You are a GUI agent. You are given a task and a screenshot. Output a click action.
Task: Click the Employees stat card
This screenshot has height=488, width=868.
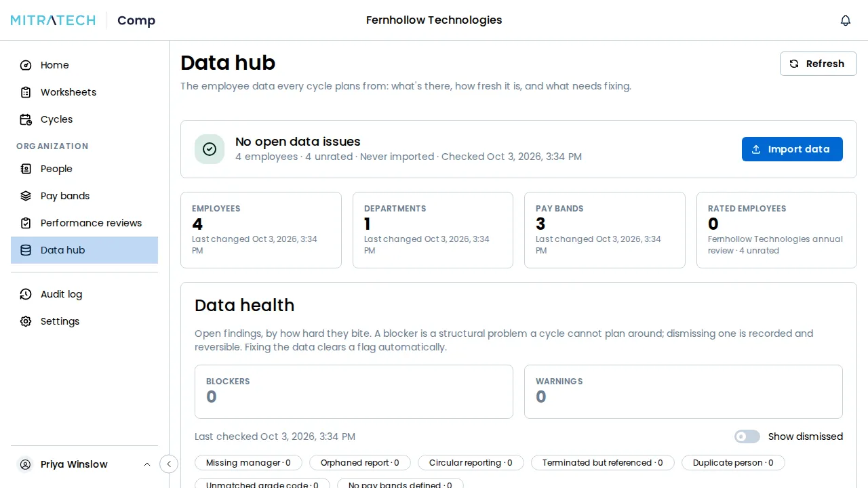click(x=261, y=230)
